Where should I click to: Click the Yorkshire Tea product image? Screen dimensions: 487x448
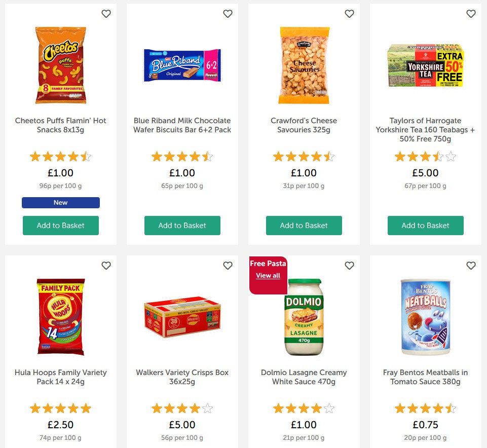tap(426, 65)
